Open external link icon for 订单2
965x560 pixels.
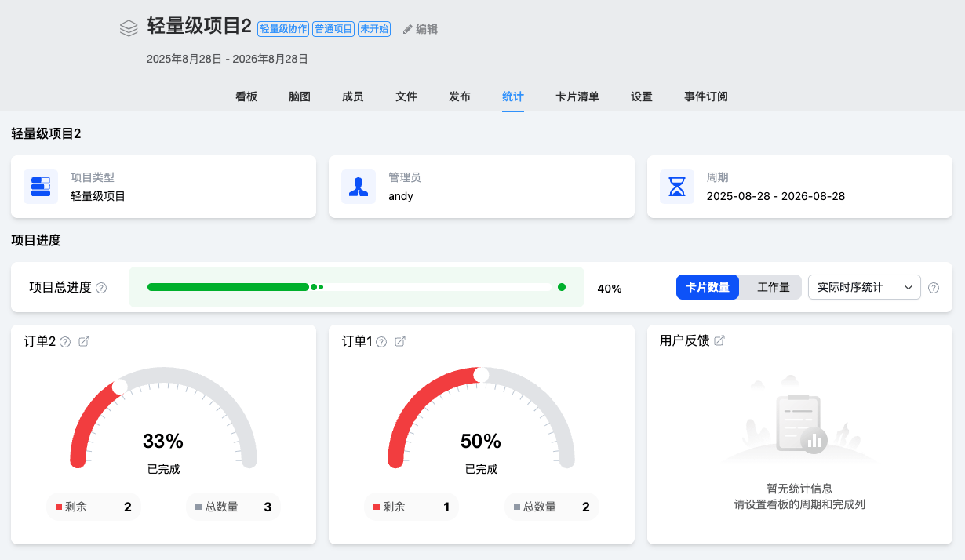click(x=84, y=341)
